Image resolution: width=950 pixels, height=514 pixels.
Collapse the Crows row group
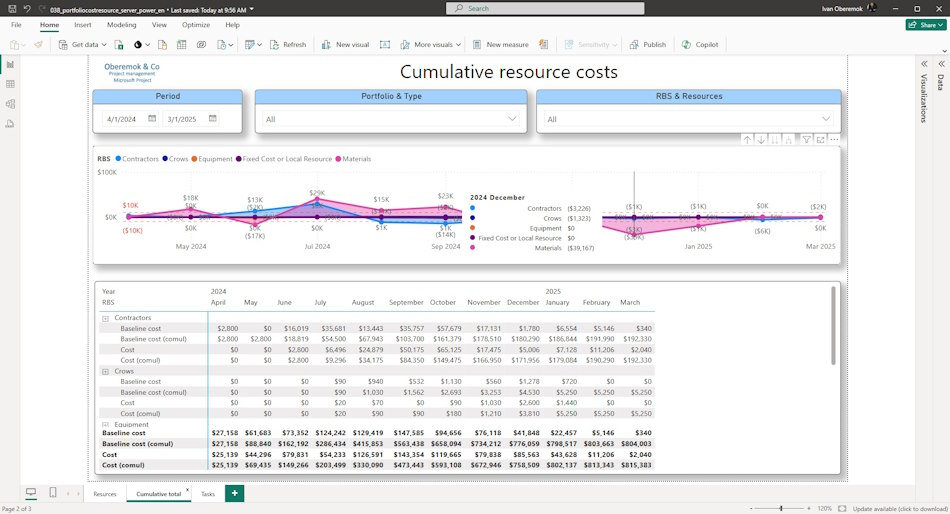pos(105,372)
